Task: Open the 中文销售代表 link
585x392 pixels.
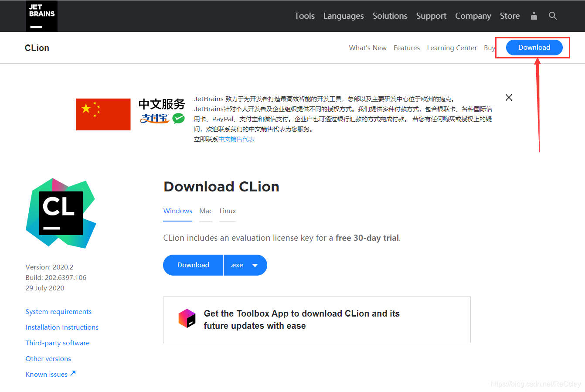Action: click(x=237, y=139)
